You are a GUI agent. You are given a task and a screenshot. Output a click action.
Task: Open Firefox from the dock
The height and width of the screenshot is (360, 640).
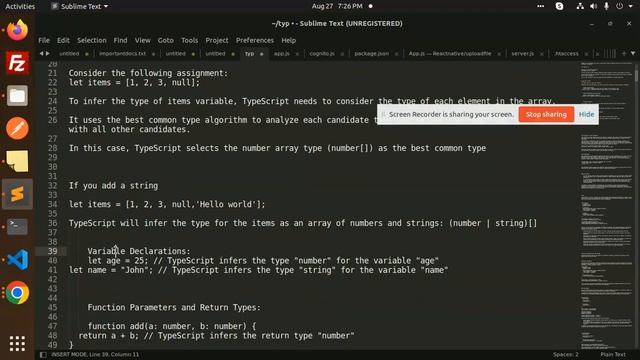17,30
